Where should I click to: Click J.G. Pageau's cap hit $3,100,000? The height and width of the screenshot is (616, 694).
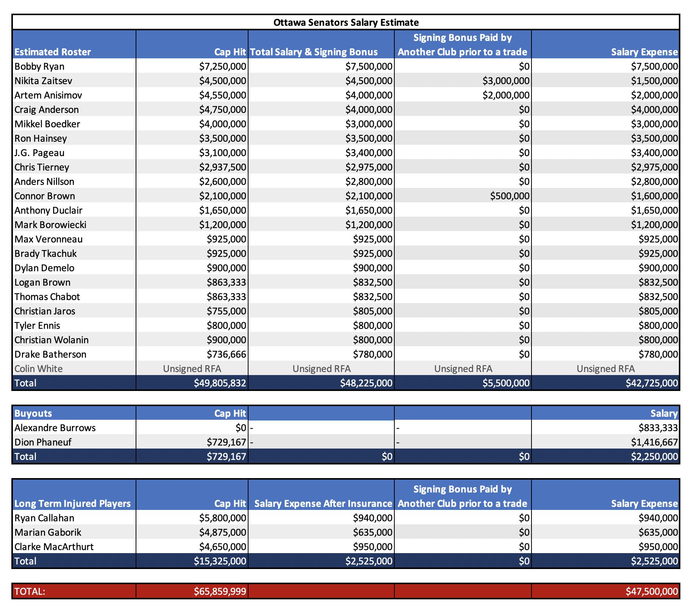[x=192, y=153]
